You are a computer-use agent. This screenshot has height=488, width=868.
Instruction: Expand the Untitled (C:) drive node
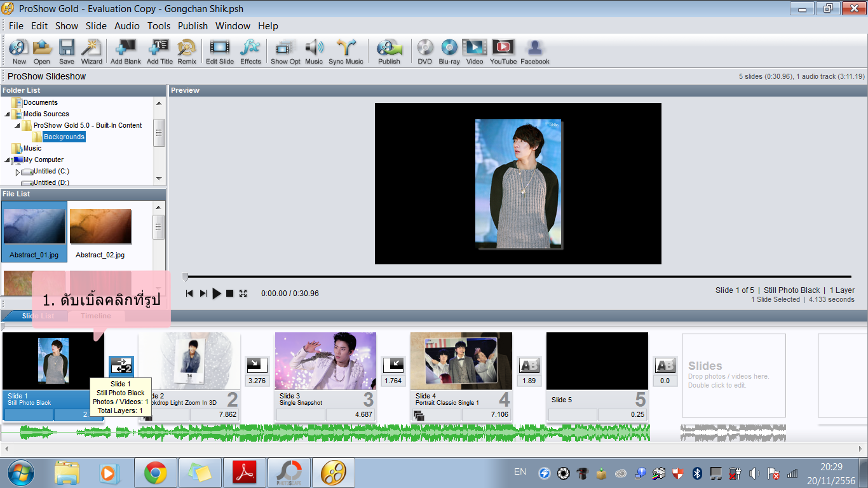(18, 172)
